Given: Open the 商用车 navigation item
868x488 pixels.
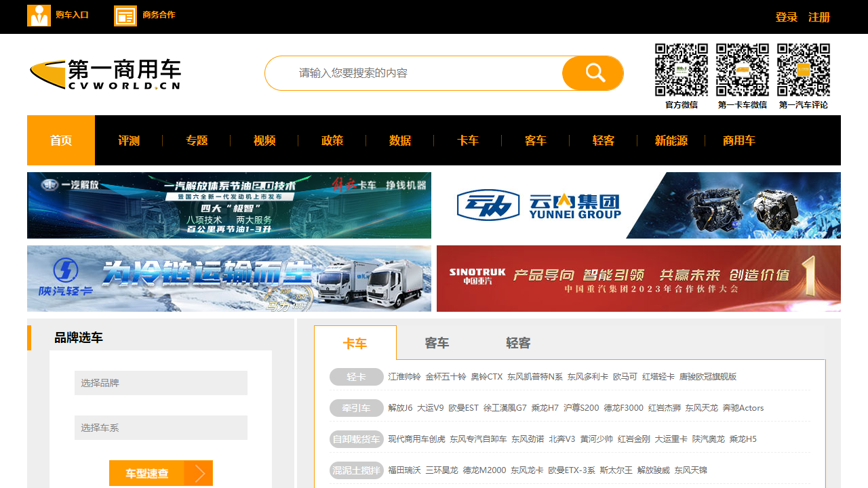Looking at the screenshot, I should [739, 140].
